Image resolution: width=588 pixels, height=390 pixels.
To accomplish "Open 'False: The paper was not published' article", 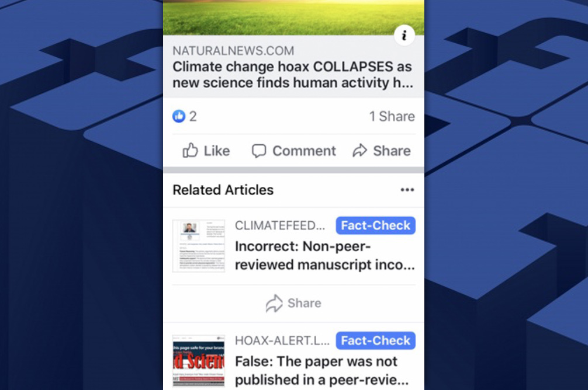I will point(321,371).
